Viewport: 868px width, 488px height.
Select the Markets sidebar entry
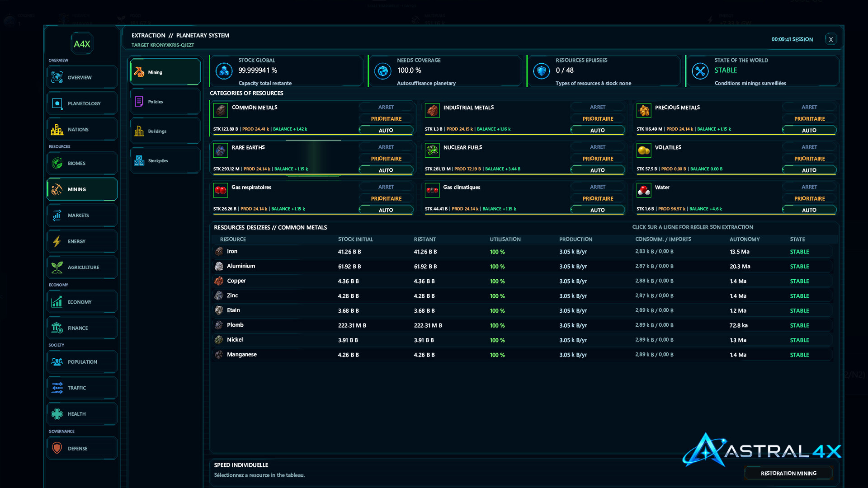tap(82, 215)
